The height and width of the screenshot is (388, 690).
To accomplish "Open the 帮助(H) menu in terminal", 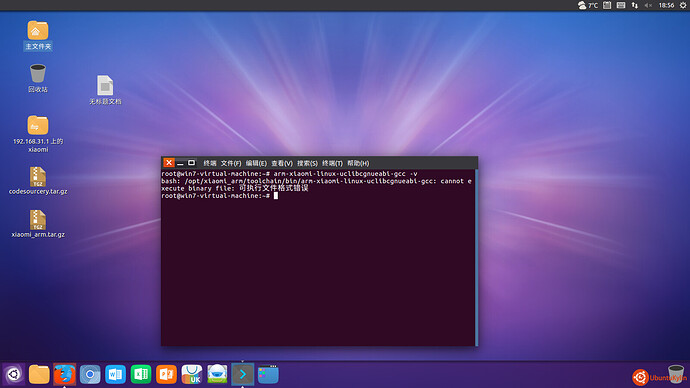I will 358,163.
